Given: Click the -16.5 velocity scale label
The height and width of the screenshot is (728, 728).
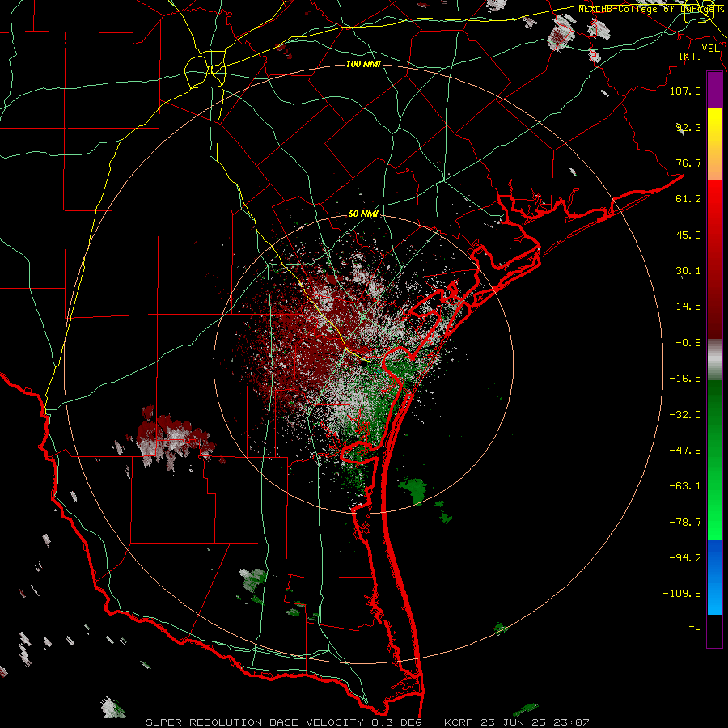Looking at the screenshot, I should [x=685, y=379].
